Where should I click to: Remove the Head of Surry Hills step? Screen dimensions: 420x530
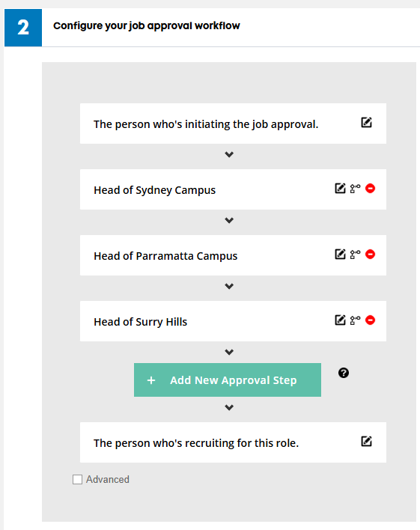(x=371, y=320)
